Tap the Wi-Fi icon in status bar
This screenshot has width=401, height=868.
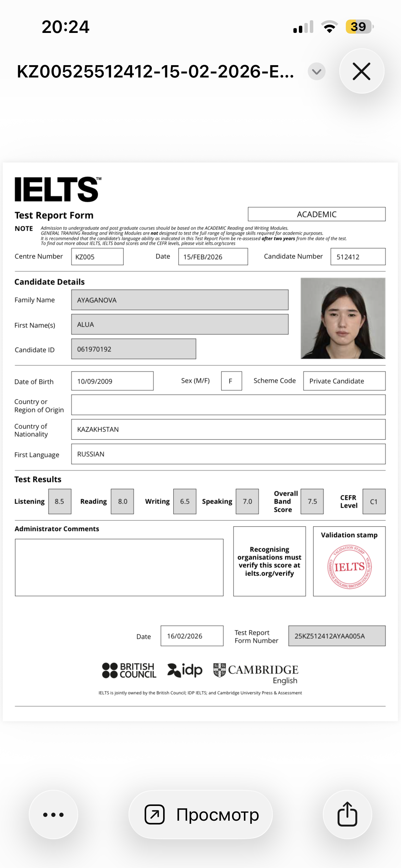point(329,27)
